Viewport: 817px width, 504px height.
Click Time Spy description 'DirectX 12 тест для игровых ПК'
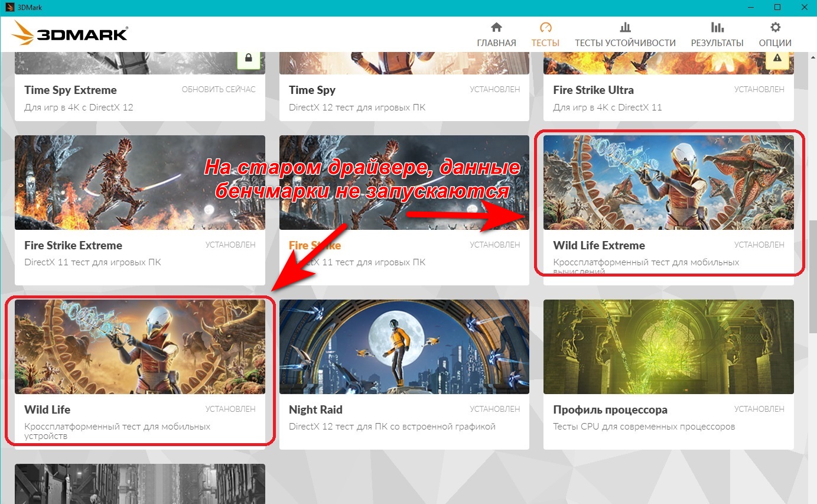click(x=357, y=107)
